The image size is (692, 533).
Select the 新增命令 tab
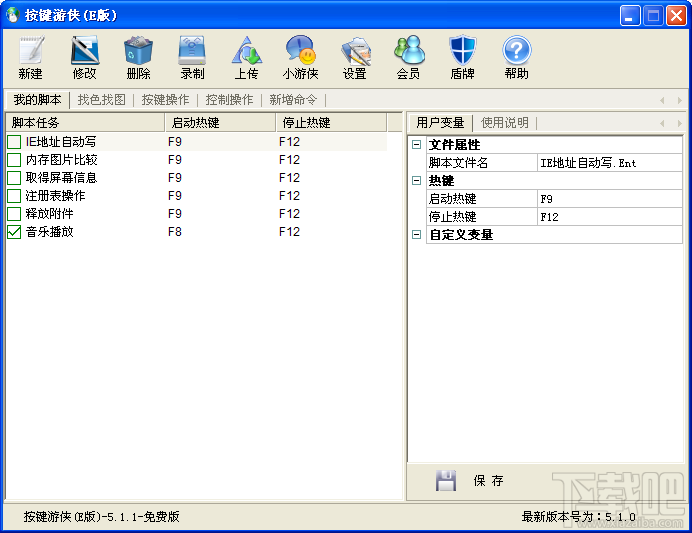click(293, 100)
